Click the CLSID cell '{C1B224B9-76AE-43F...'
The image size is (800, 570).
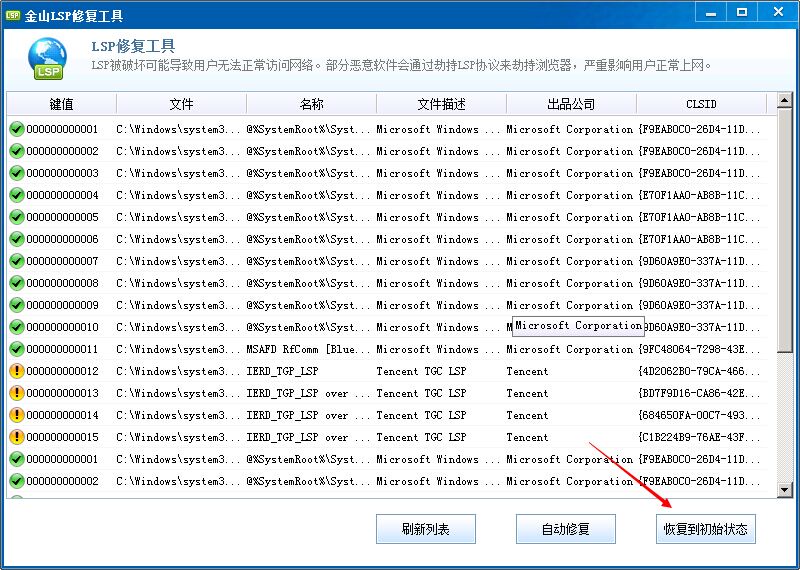click(x=699, y=437)
